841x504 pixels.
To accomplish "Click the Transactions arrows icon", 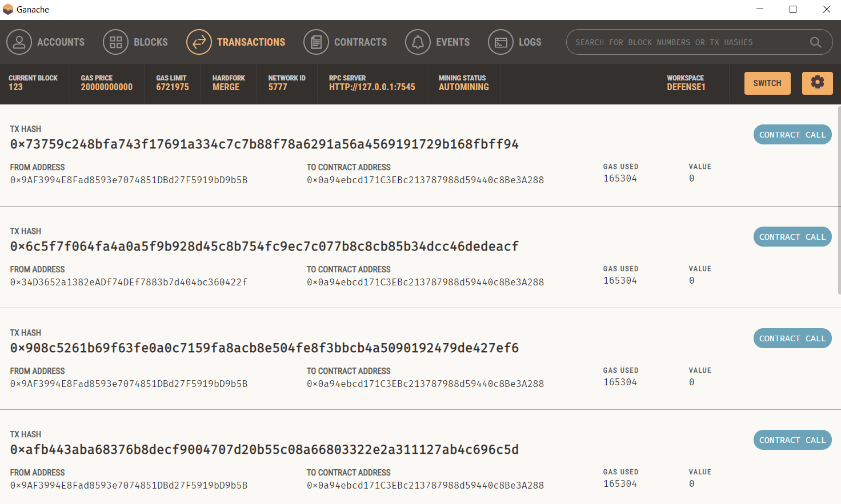I will pos(199,42).
